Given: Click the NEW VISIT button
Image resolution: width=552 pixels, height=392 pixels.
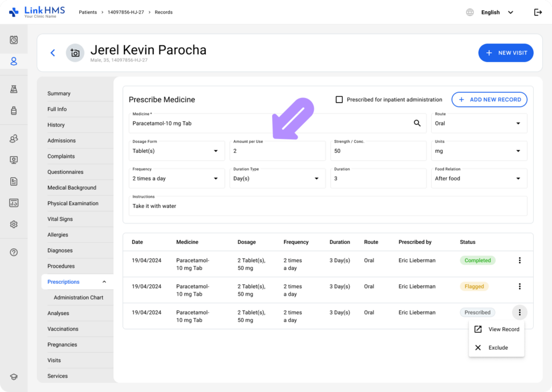Looking at the screenshot, I should (506, 53).
